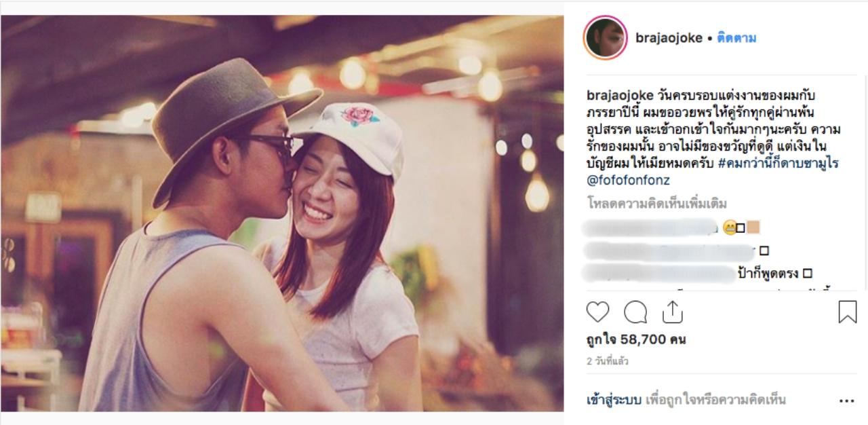The image size is (868, 425).
Task: Click the laughing emoji in first comment
Action: point(730,228)
